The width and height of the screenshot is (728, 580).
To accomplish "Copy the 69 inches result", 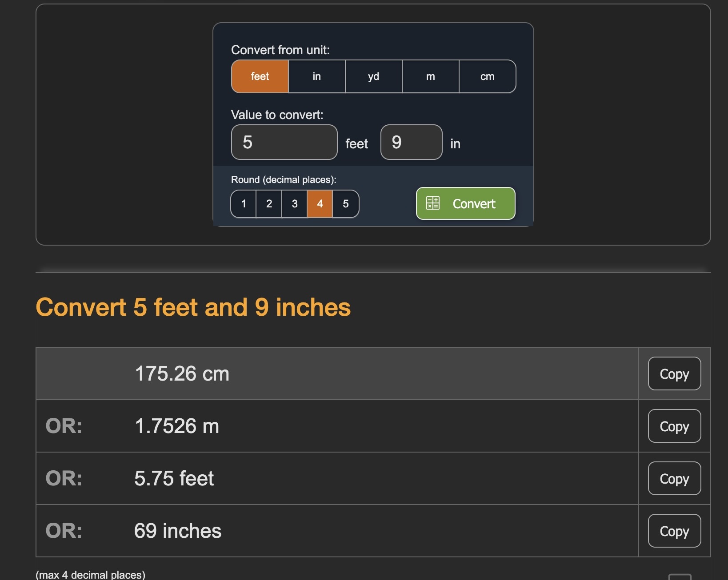I will coord(674,531).
